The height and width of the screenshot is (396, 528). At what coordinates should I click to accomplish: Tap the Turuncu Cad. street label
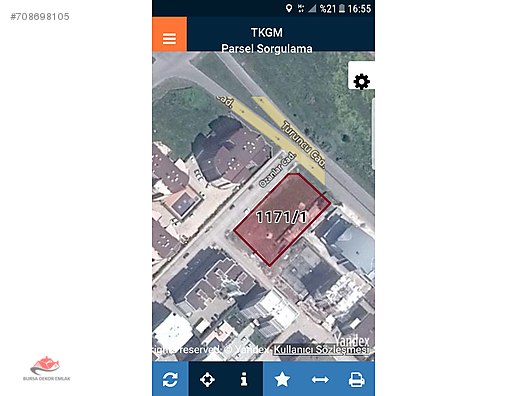point(303,144)
